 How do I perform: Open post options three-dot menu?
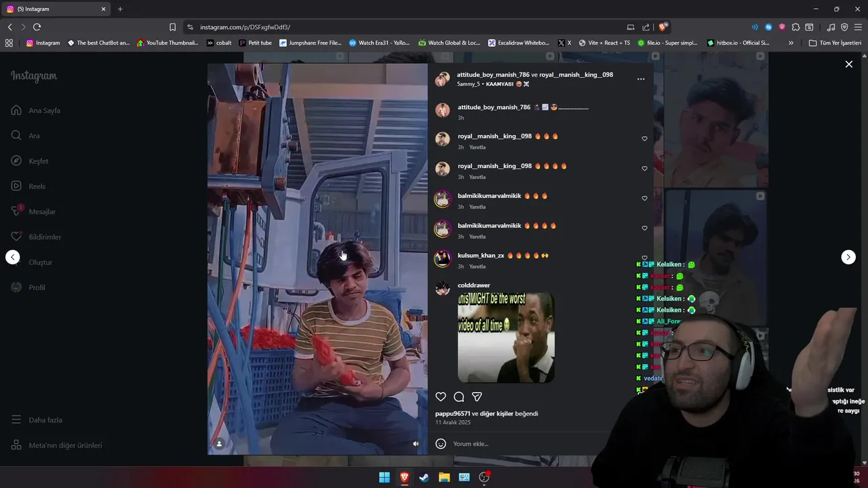[x=641, y=79]
